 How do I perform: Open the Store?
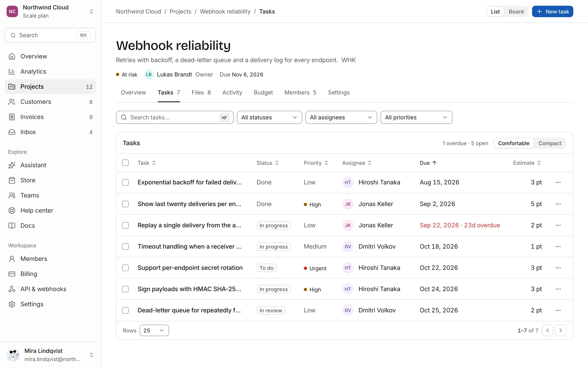click(x=50, y=180)
